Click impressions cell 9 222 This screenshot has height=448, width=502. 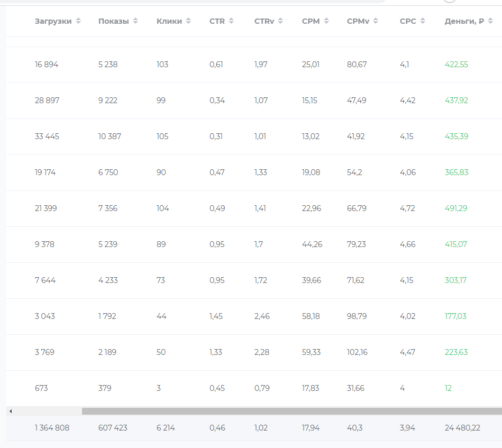tap(108, 100)
